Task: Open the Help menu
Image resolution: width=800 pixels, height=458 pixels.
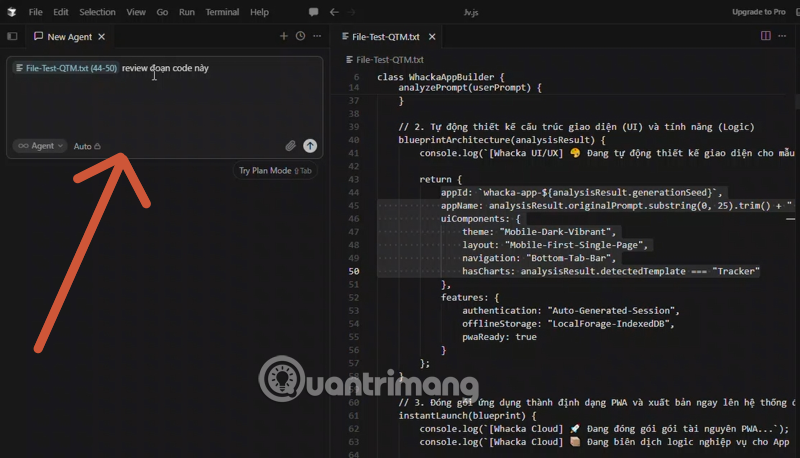Action: (x=259, y=12)
